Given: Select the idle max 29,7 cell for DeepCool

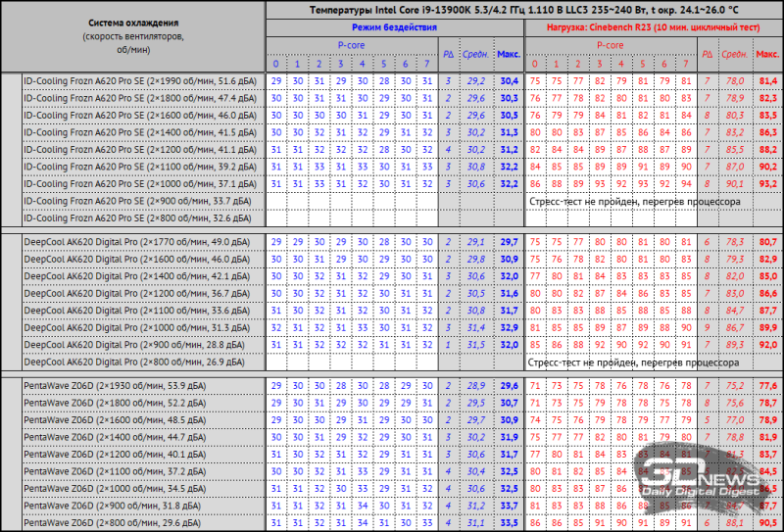Looking at the screenshot, I should [509, 241].
